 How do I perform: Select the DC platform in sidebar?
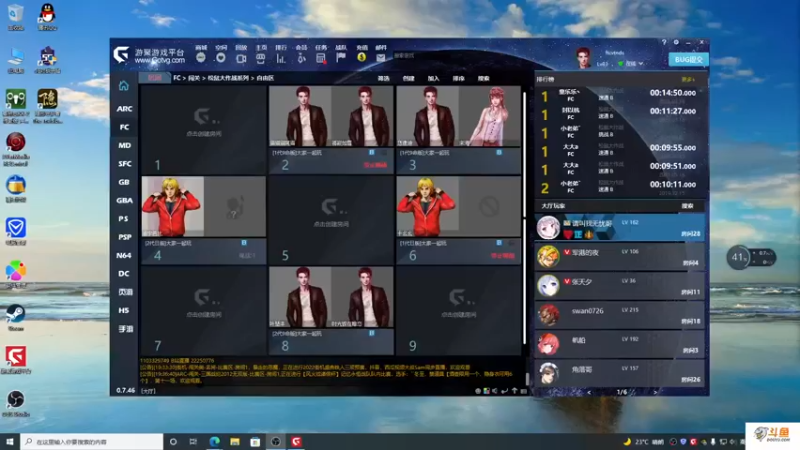124,273
